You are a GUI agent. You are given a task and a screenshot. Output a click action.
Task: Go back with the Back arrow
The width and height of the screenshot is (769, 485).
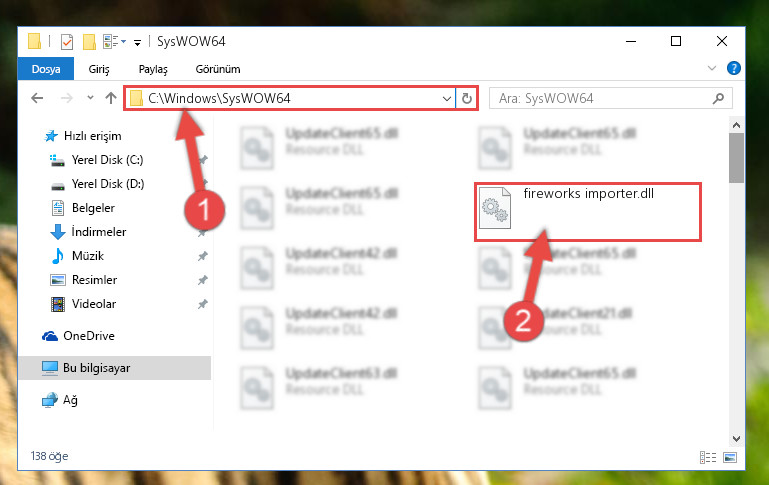37,98
